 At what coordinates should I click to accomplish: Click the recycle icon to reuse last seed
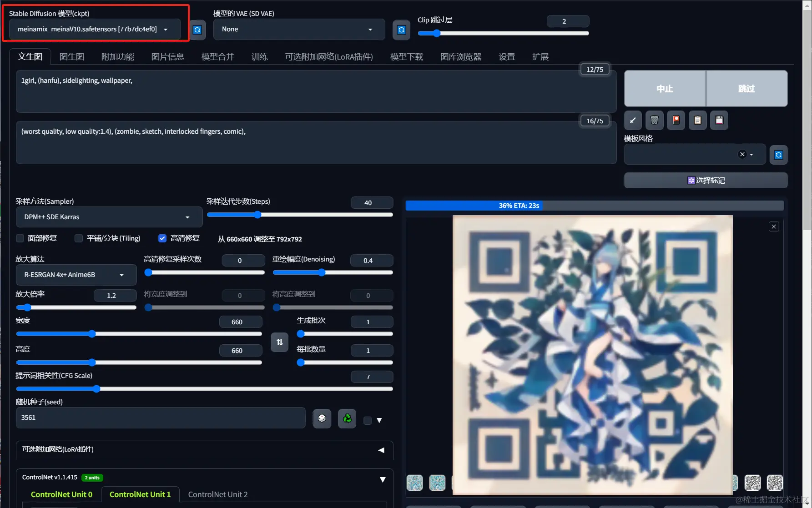pos(347,418)
